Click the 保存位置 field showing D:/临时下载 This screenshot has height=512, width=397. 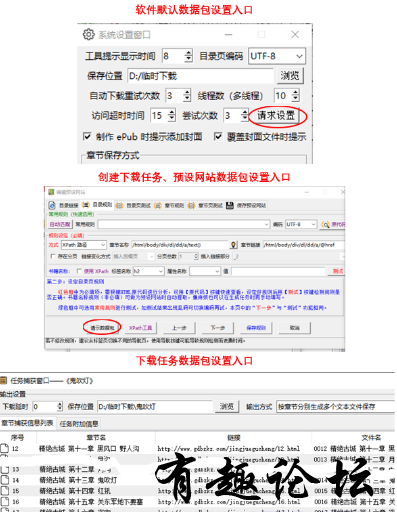201,76
